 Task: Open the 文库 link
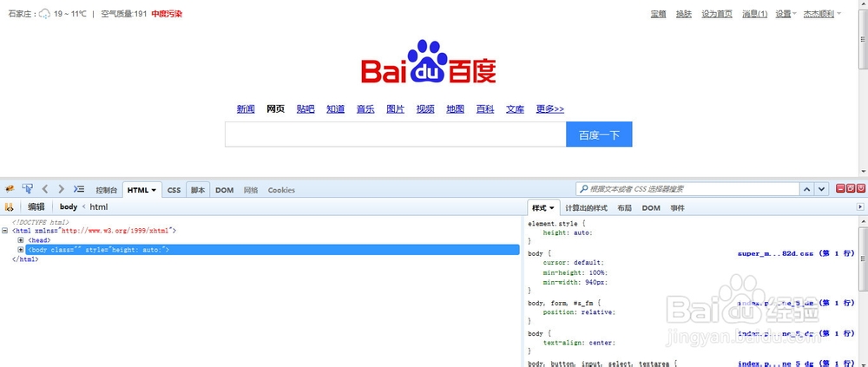(515, 109)
